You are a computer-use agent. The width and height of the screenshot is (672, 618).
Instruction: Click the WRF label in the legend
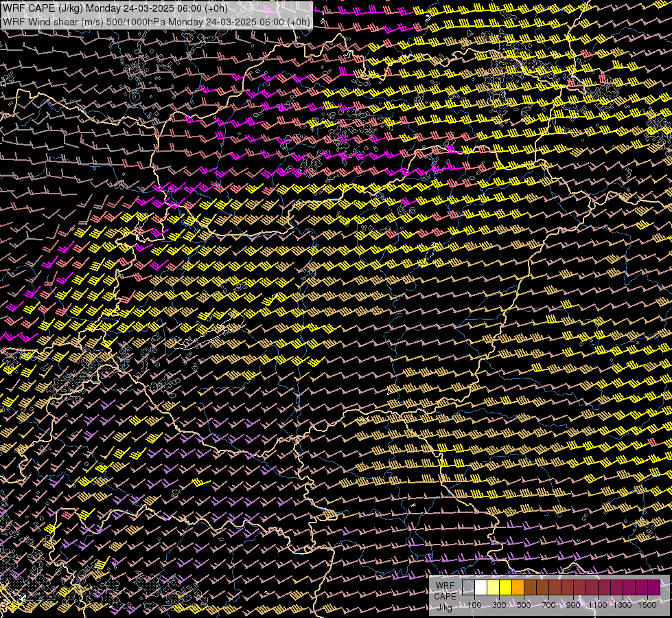click(445, 586)
